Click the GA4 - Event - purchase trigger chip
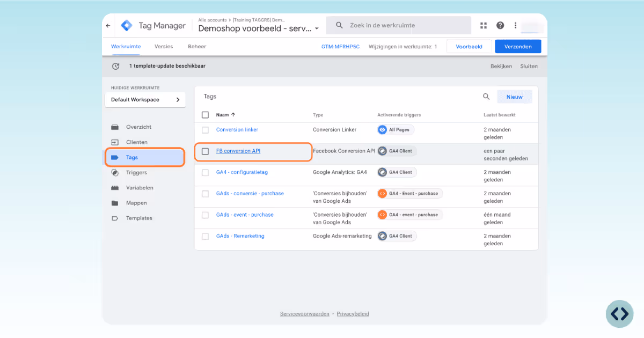Image resolution: width=644 pixels, height=338 pixels. [410, 193]
